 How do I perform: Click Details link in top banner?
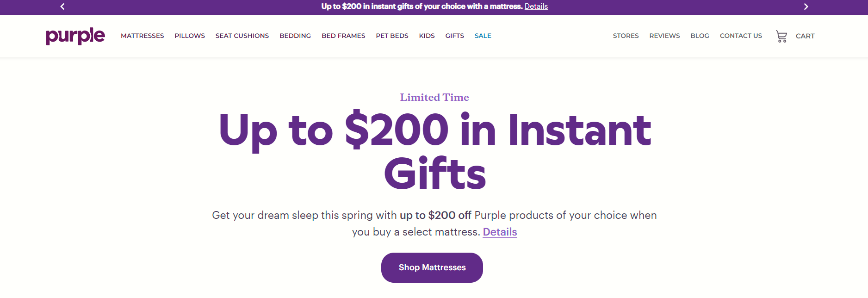coord(536,6)
